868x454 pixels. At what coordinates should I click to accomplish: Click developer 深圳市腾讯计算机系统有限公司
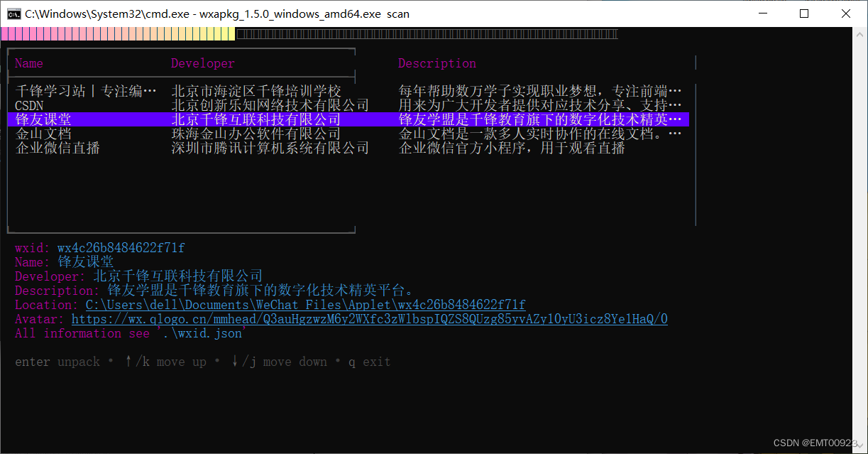[270, 148]
